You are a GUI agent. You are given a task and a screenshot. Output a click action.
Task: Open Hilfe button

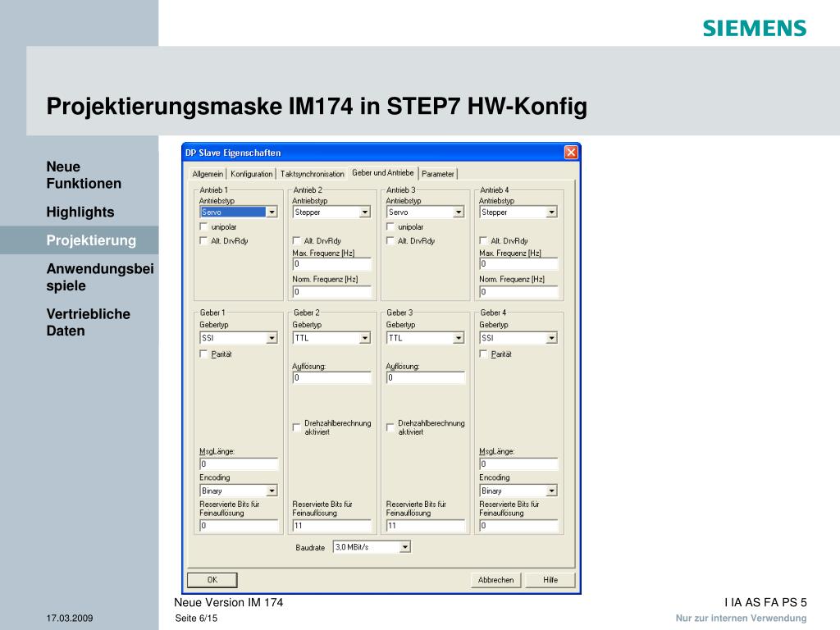(x=550, y=580)
